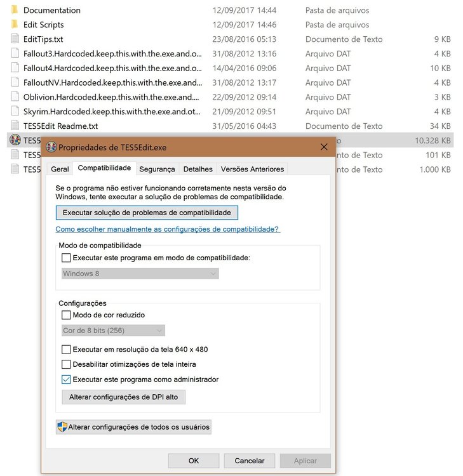Click Alterar configurações de DPI alto
The width and height of the screenshot is (463, 476).
coord(123,397)
